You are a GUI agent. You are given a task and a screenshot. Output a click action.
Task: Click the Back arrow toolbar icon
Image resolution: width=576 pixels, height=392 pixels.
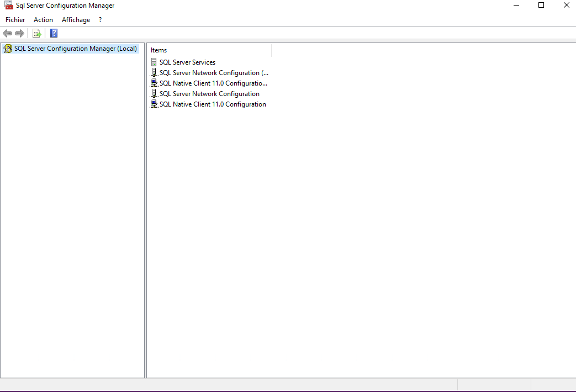7,34
